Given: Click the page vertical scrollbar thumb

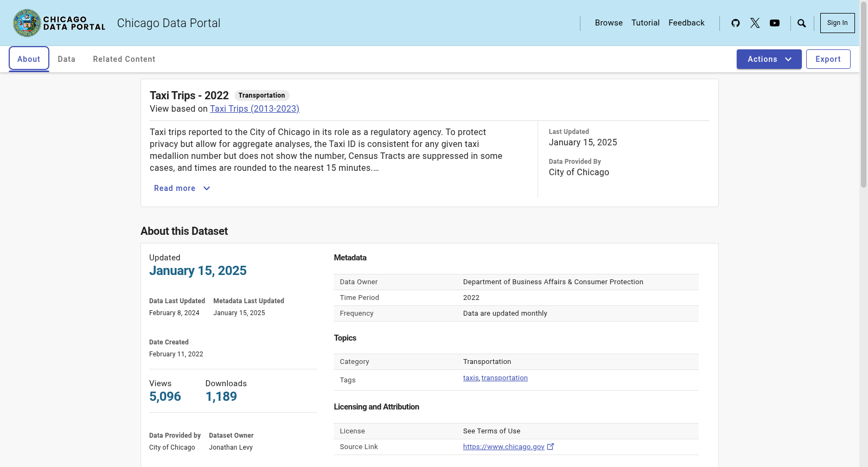Looking at the screenshot, I should click(864, 95).
